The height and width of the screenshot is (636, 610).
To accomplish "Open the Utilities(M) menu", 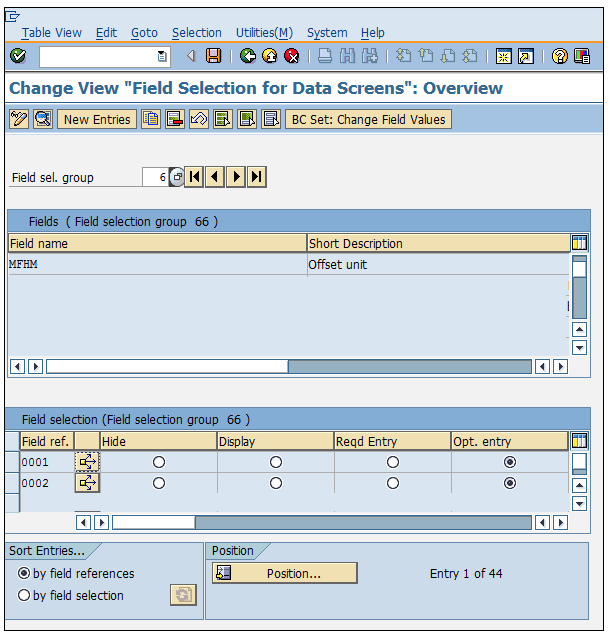I will 264,33.
